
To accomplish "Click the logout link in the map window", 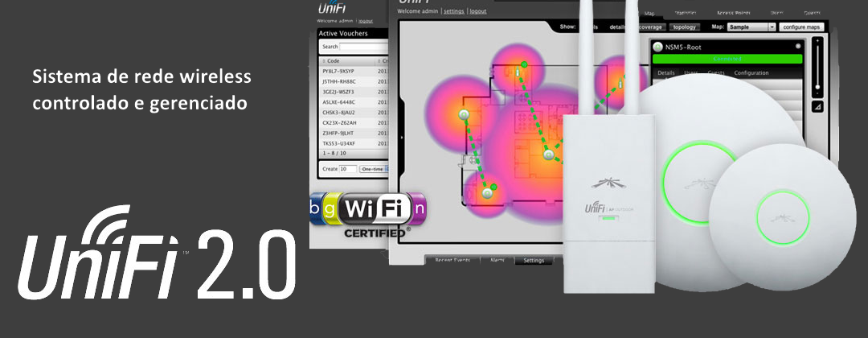I will pos(478,11).
